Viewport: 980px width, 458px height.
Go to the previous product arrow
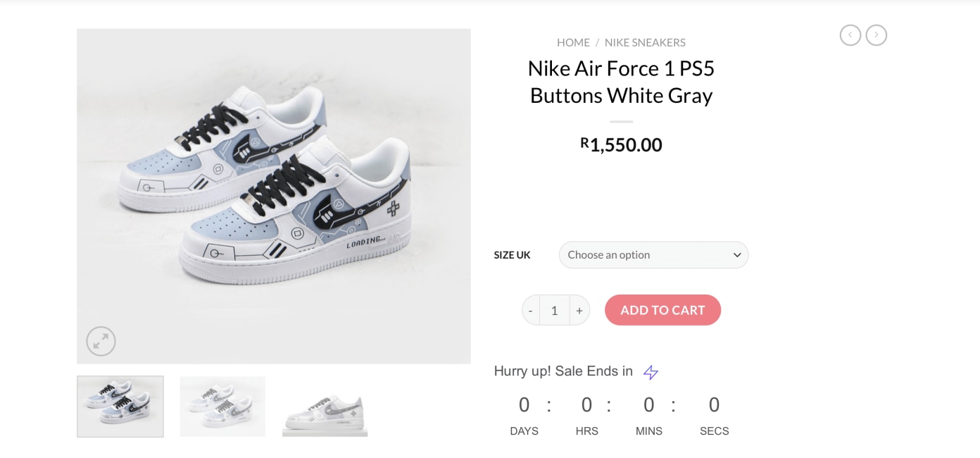click(x=850, y=35)
